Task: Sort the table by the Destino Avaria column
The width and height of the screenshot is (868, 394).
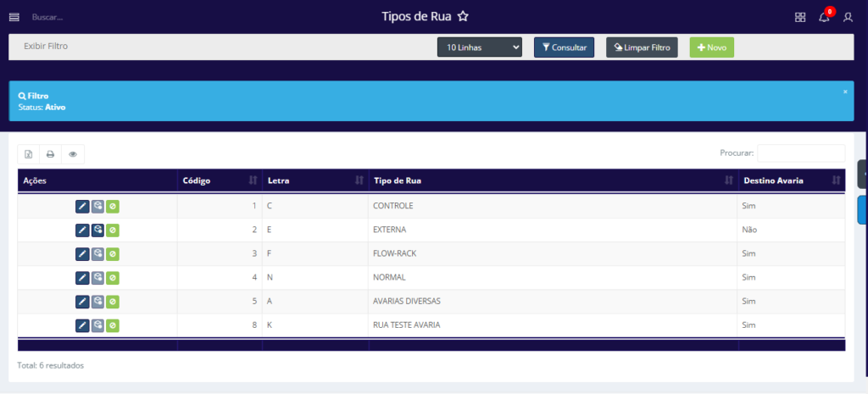Action: coord(791,180)
